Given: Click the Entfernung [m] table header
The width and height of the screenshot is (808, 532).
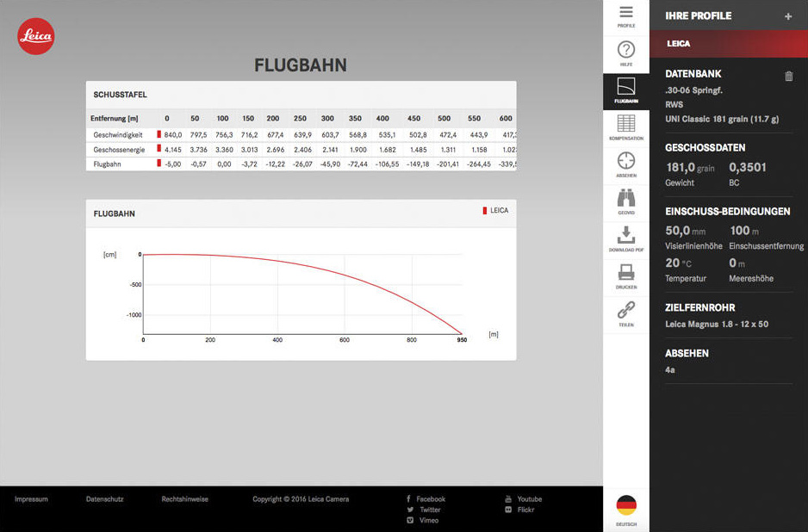Looking at the screenshot, I should tap(115, 119).
